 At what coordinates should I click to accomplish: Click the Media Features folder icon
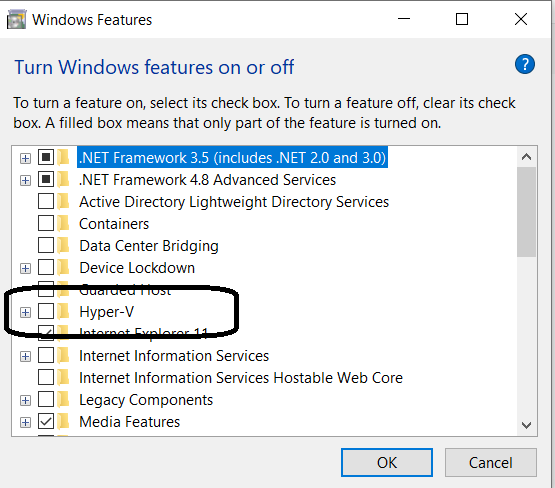tap(64, 421)
